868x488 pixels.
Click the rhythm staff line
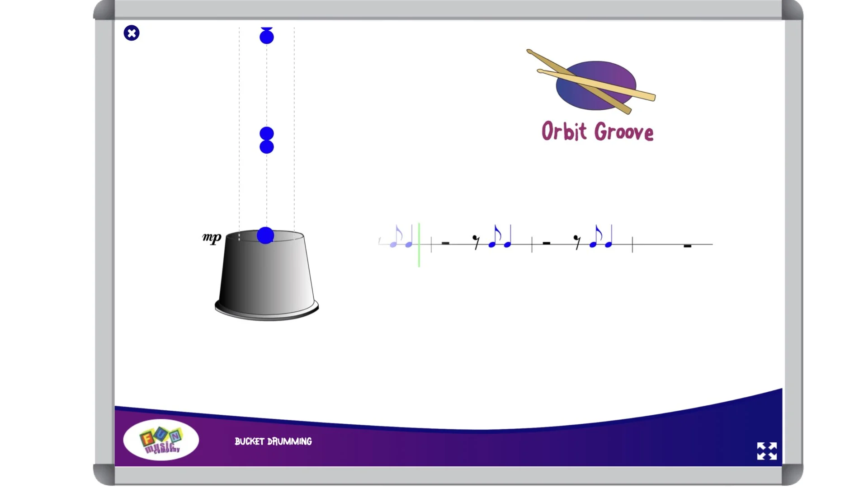point(656,244)
